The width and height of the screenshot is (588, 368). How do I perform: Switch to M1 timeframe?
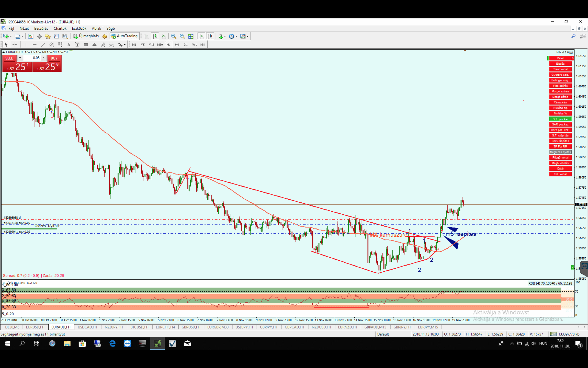click(x=134, y=45)
